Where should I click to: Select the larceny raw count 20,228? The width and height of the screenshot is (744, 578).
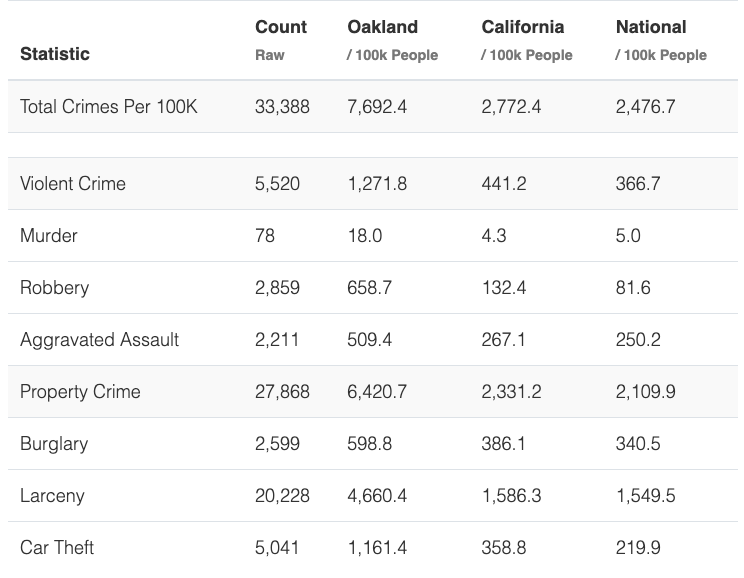click(282, 496)
